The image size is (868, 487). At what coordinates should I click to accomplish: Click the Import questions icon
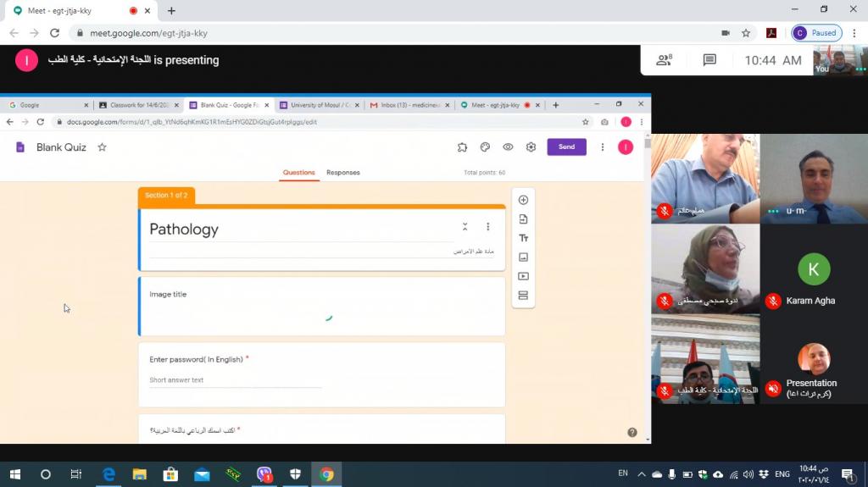[x=523, y=219]
